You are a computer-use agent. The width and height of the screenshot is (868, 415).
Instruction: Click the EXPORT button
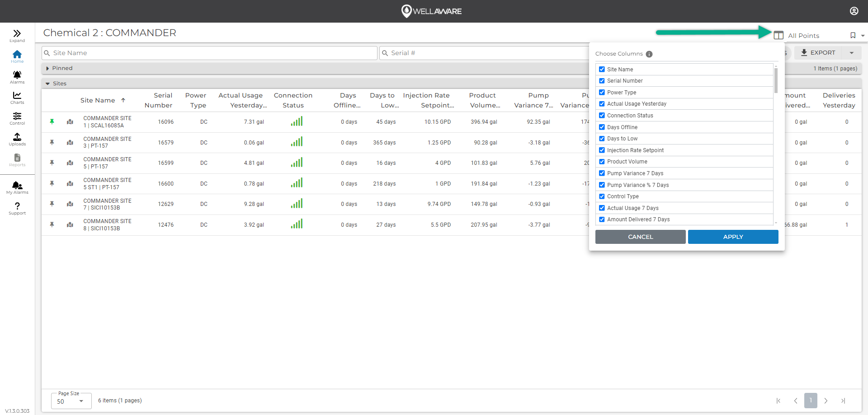coord(818,53)
